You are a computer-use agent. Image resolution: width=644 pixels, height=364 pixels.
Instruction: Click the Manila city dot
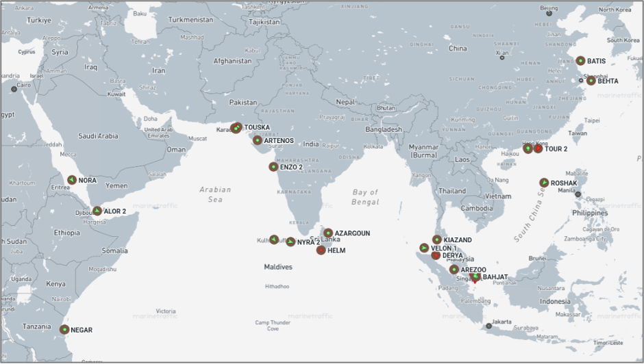tap(578, 194)
